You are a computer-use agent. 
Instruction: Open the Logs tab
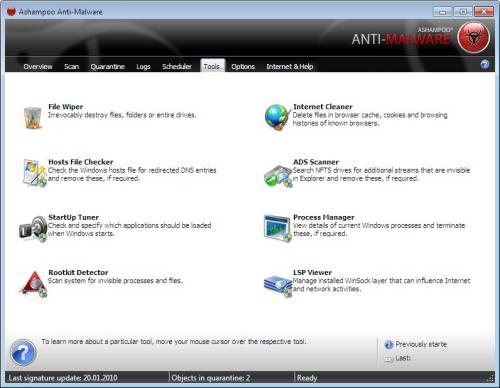pos(143,67)
